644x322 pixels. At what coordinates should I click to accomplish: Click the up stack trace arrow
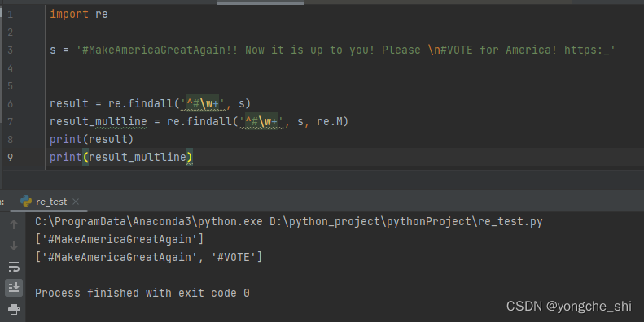coord(14,224)
